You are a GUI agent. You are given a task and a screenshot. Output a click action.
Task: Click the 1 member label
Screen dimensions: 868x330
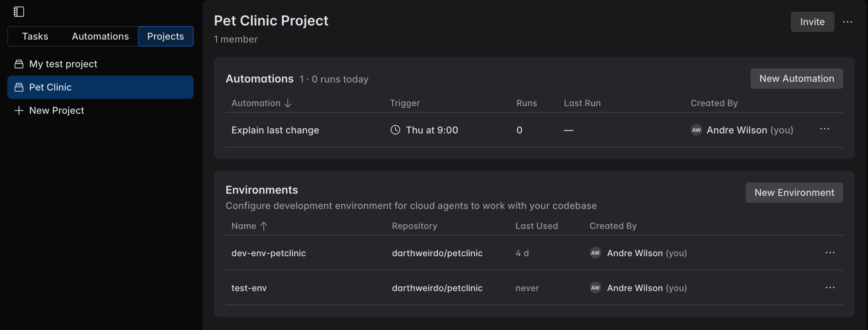coord(236,39)
